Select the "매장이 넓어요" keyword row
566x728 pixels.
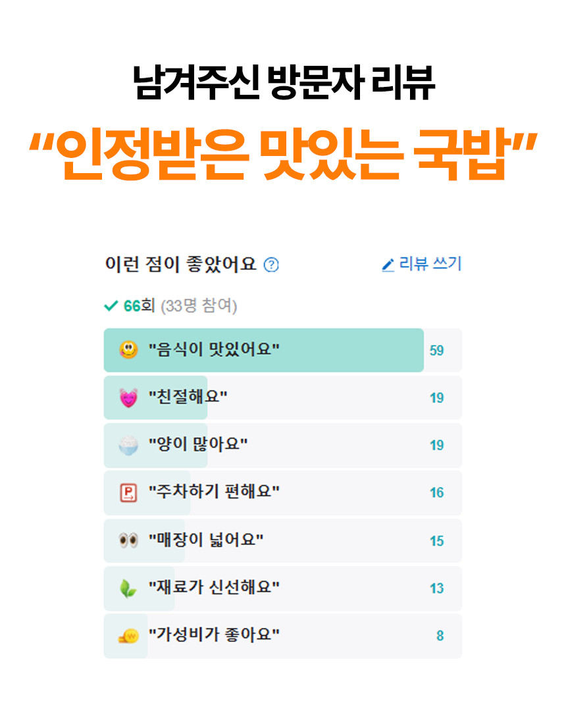coord(207,540)
